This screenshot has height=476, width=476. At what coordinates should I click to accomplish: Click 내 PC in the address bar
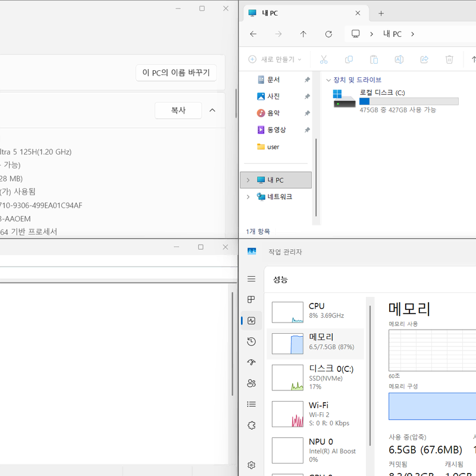click(x=392, y=34)
